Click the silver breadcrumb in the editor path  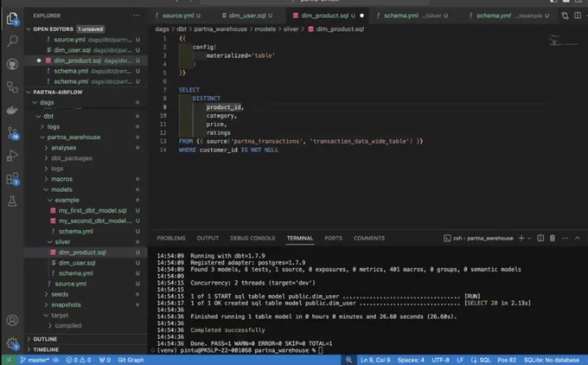[x=291, y=29]
